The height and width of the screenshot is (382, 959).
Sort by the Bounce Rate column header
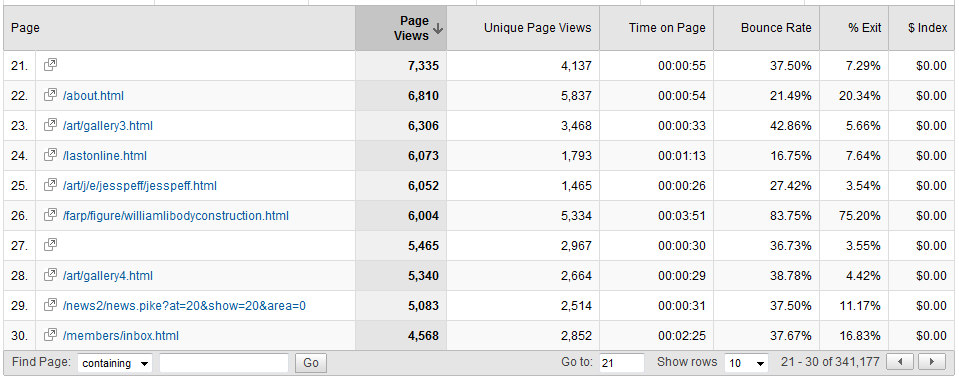coord(776,28)
